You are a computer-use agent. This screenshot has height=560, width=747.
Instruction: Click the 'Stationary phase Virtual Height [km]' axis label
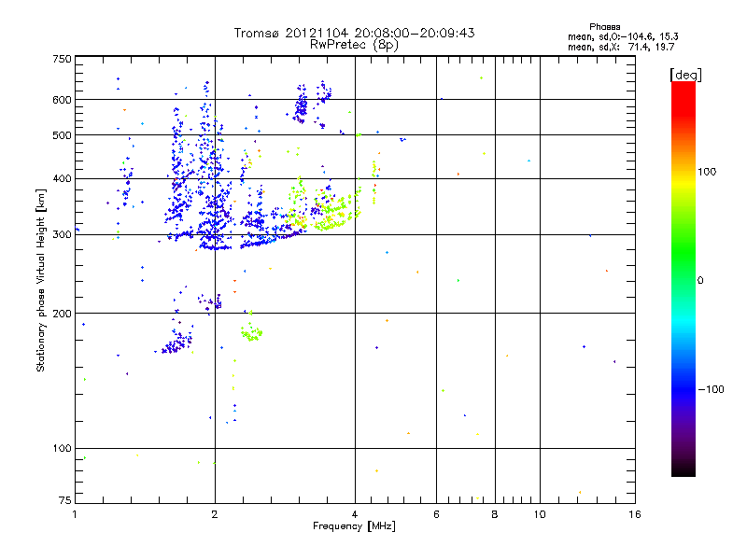tap(41, 280)
